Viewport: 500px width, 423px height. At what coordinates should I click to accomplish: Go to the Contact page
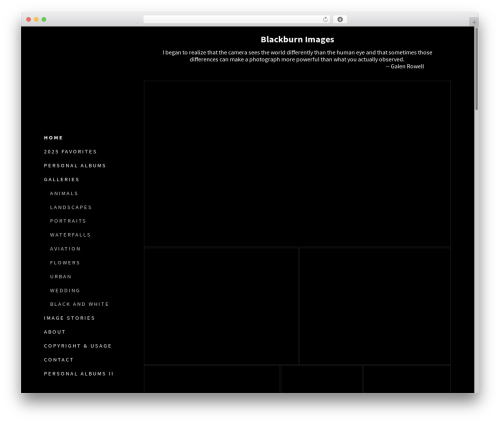58,360
